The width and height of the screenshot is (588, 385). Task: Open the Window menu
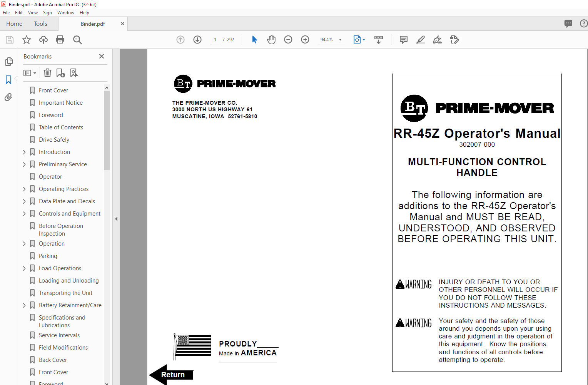66,13
